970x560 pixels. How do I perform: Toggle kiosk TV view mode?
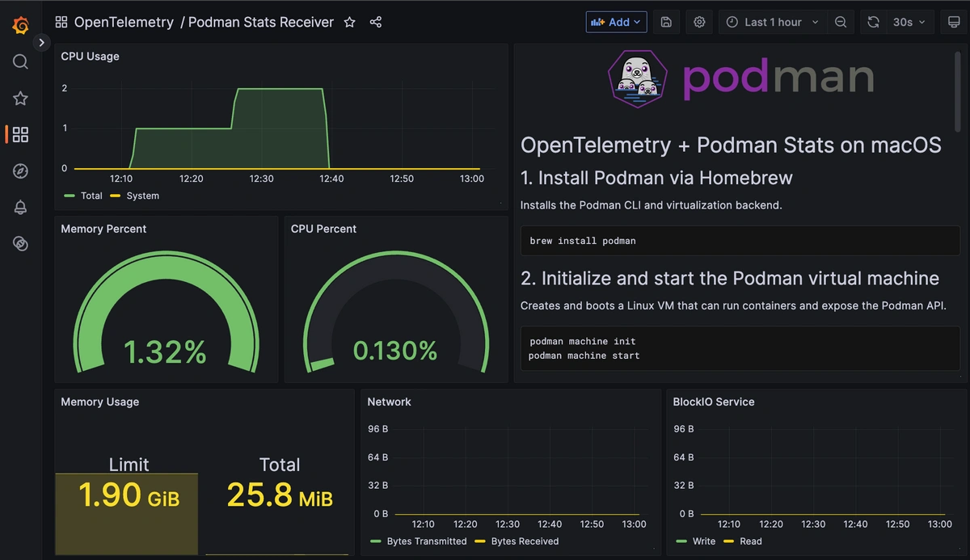tap(954, 23)
